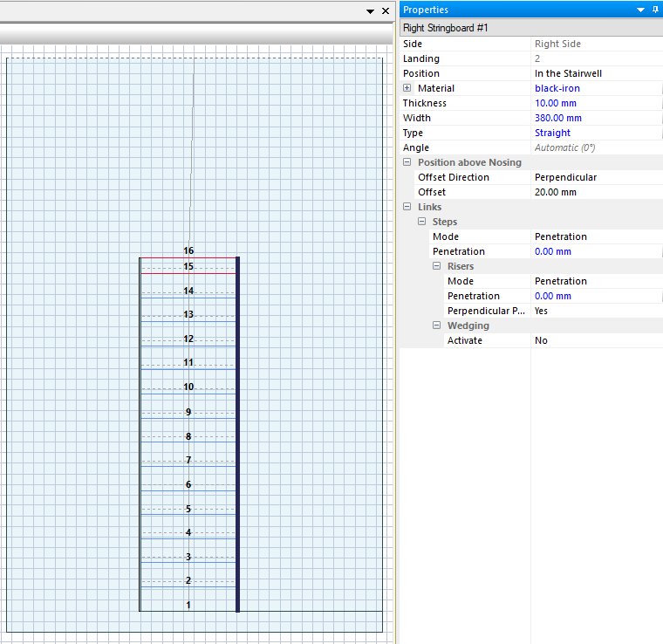Collapse the Risers subgroup

point(436,265)
